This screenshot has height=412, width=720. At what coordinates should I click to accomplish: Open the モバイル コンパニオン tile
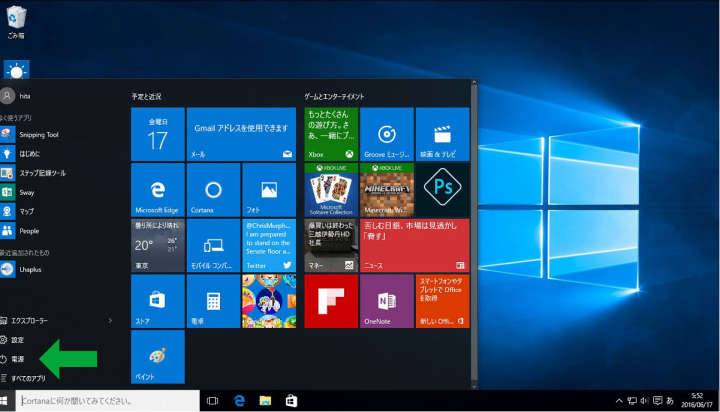coord(213,245)
